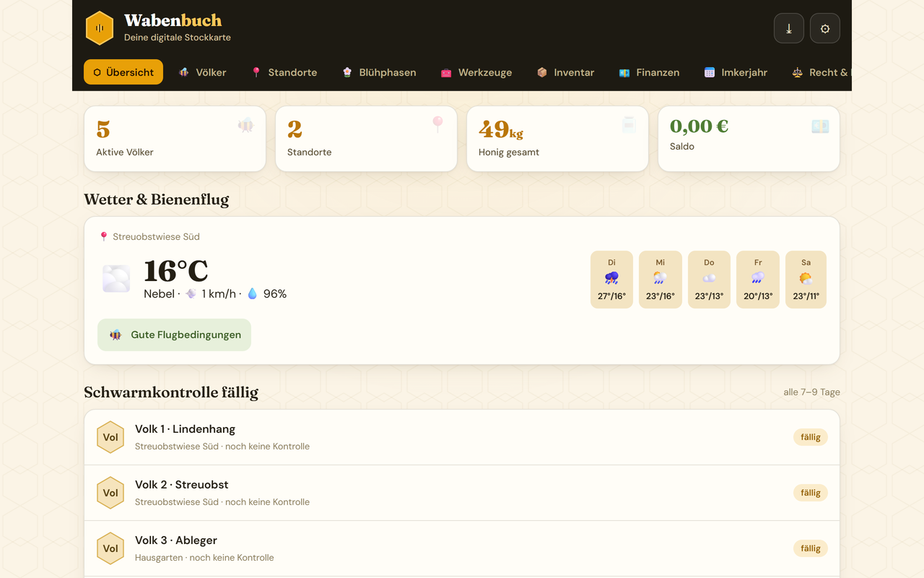924x578 pixels.
Task: Click 'Hausgarten · noch keine Kontrolle' text
Action: click(204, 558)
